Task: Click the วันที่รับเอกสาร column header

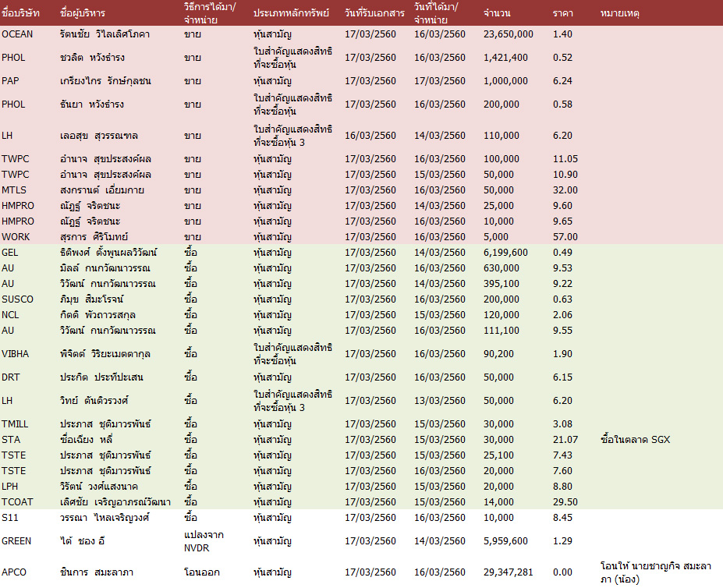Action: point(374,13)
